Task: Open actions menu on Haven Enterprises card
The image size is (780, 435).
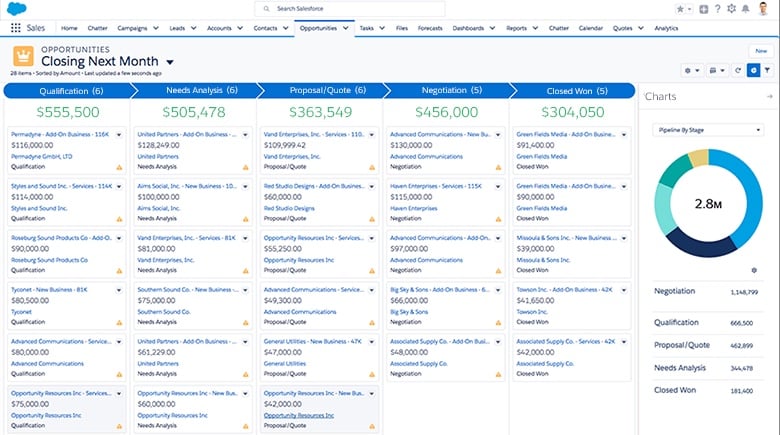Action: click(497, 187)
